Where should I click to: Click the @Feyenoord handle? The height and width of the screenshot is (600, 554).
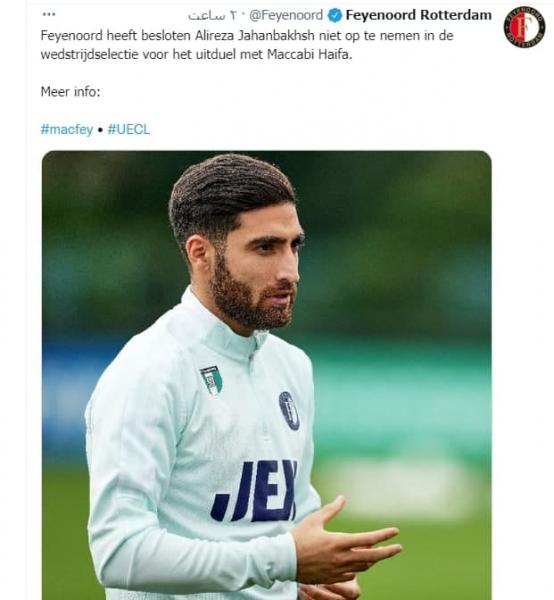286,16
